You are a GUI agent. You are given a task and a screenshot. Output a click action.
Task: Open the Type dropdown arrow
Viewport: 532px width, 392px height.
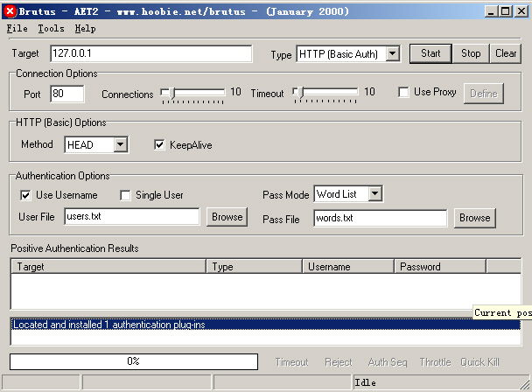pos(393,53)
